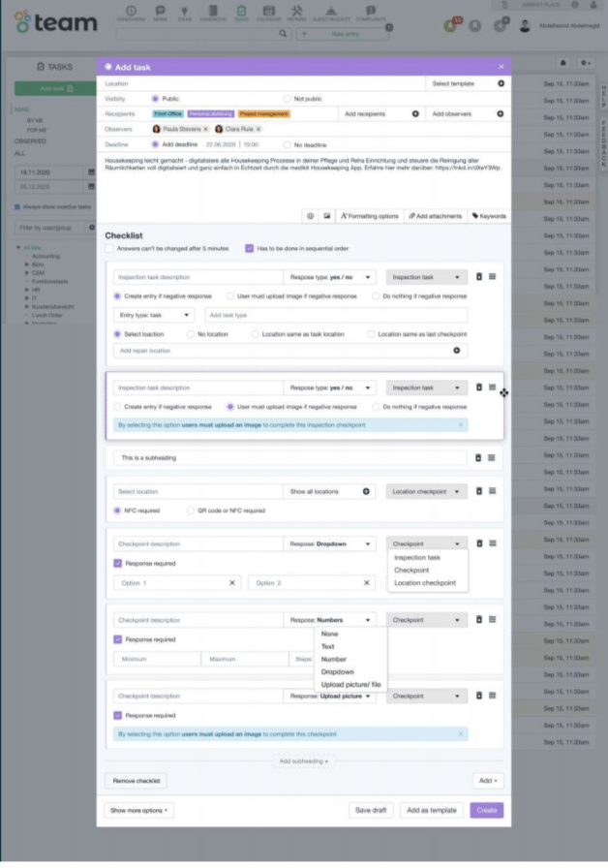Expand the HR tree item in sidebar
608x868 pixels.
(26, 290)
